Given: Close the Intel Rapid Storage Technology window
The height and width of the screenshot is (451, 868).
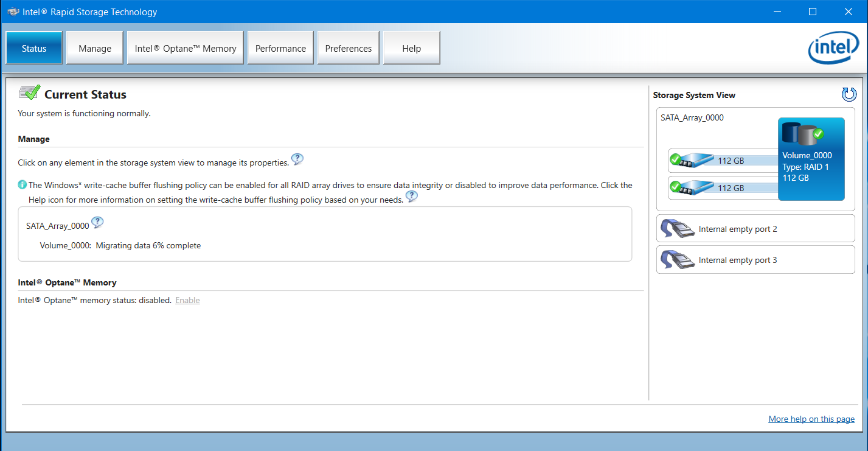Looking at the screenshot, I should (849, 12).
